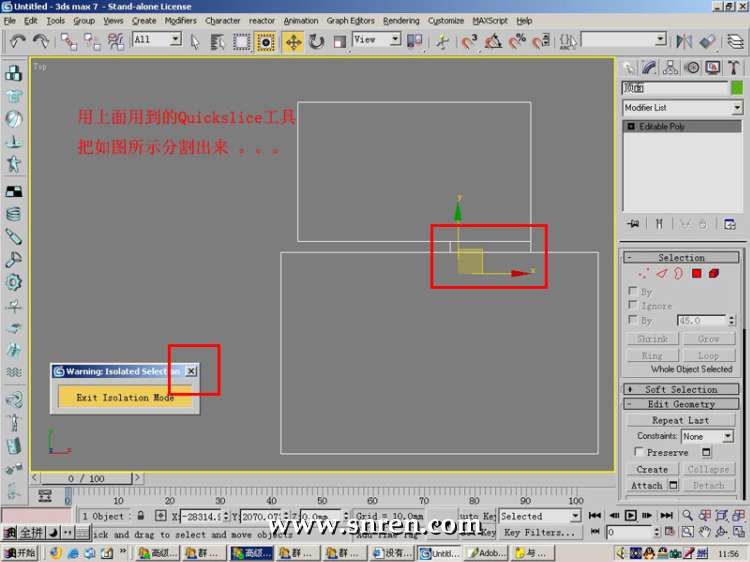This screenshot has height=562, width=750.
Task: Open the Hierarchy command panel tab
Action: (x=671, y=68)
